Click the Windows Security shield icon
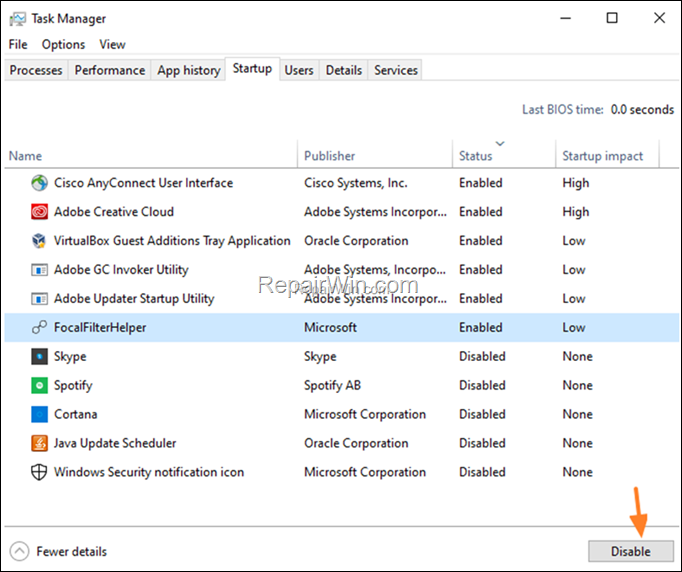Image resolution: width=682 pixels, height=572 pixels. click(39, 472)
